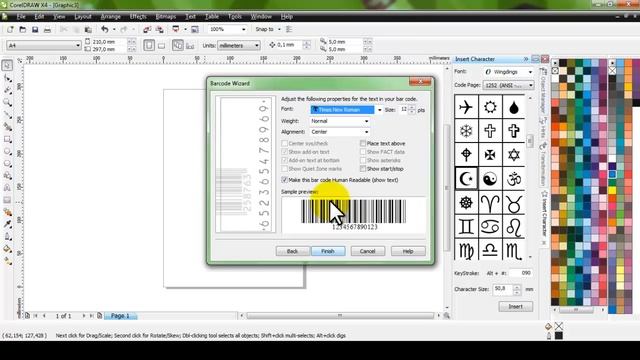Click the barcode font Size field
Image resolution: width=640 pixels, height=360 pixels.
[403, 109]
